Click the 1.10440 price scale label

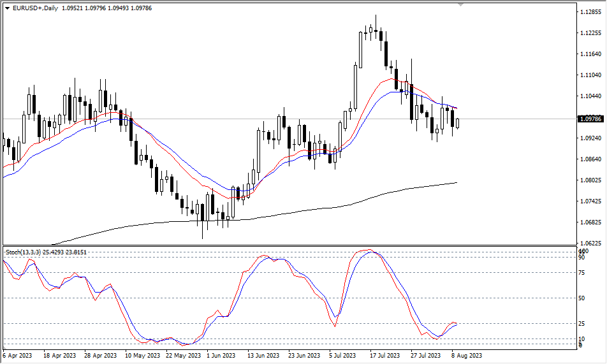(590, 96)
